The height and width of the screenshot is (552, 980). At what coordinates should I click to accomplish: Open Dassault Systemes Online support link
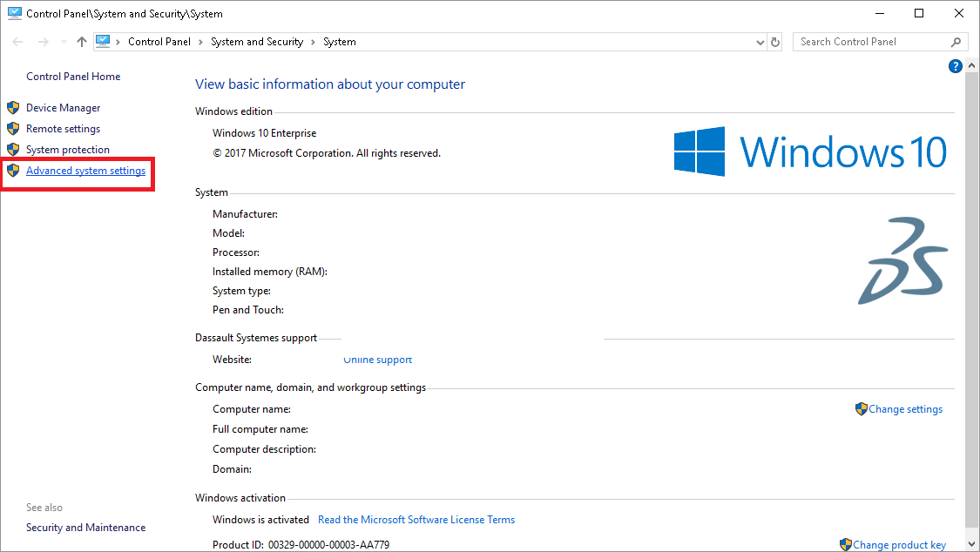pos(377,360)
